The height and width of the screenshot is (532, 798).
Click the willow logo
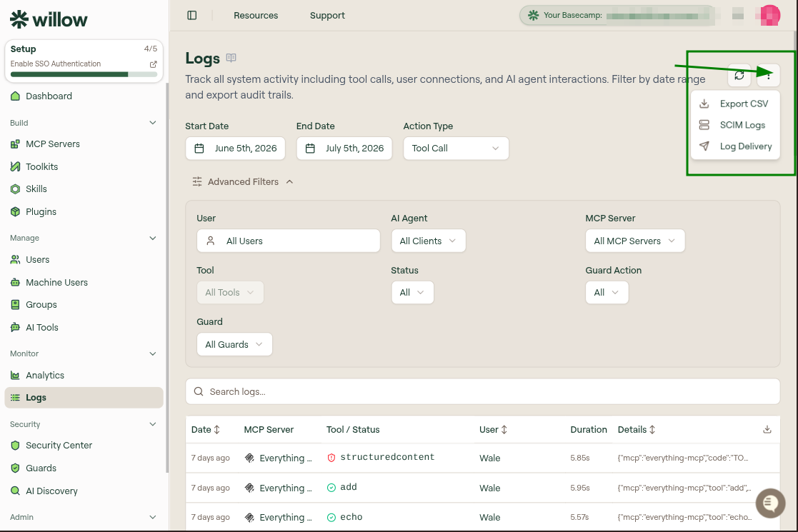tap(49, 19)
